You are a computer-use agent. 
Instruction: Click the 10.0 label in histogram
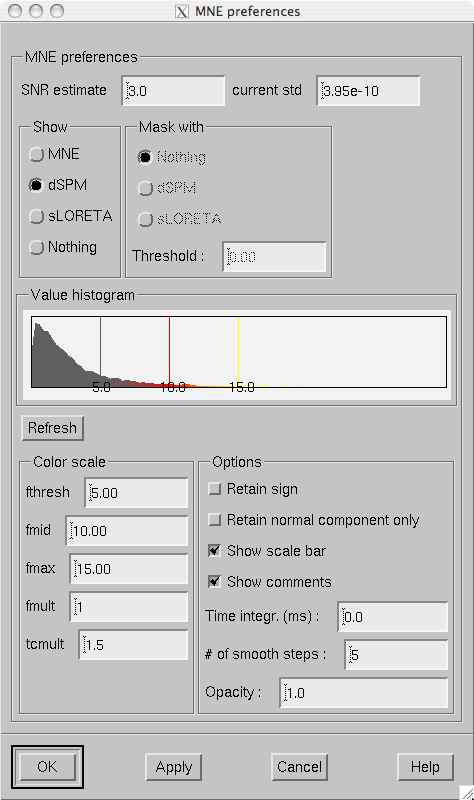coord(173,387)
